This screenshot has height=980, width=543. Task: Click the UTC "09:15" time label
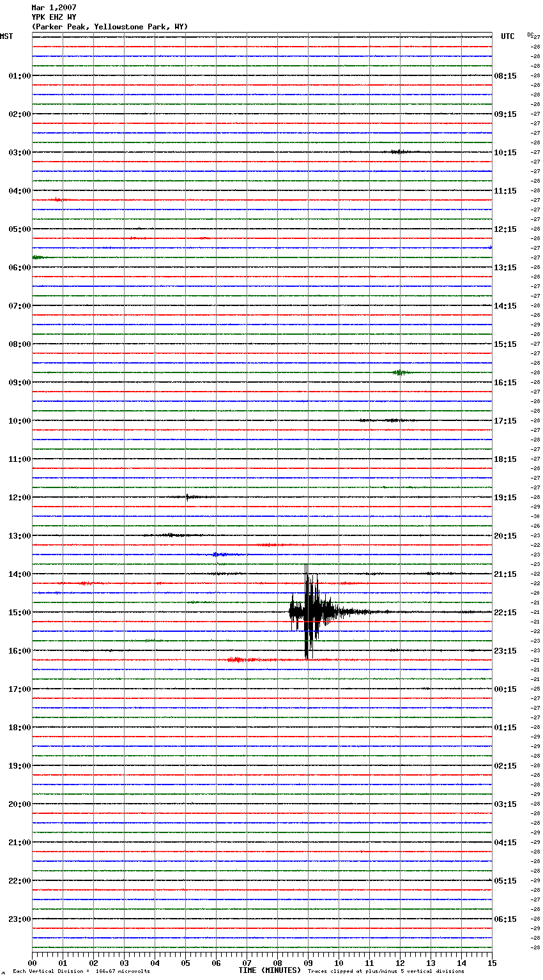[x=505, y=114]
